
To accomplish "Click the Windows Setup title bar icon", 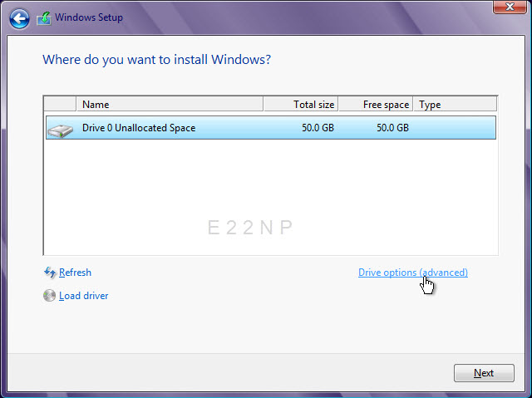I will [44, 17].
